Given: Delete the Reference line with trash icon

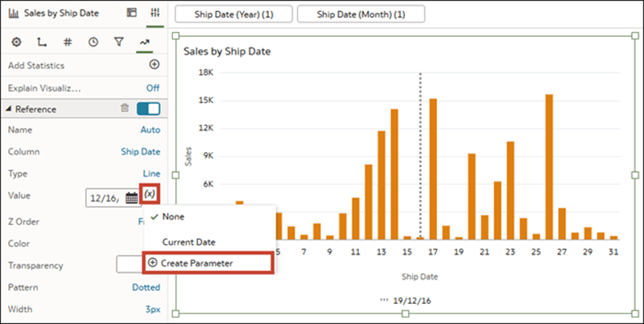Looking at the screenshot, I should (x=125, y=109).
